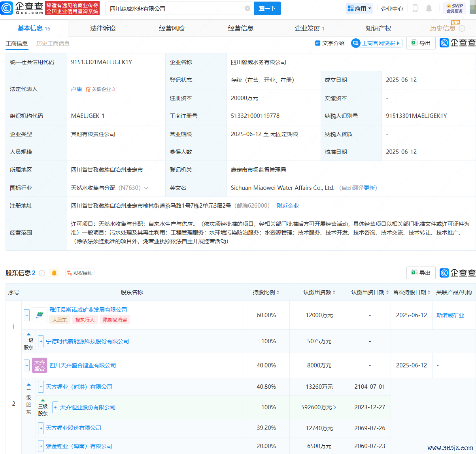
Task: Open the 股权结构 equity structure view
Action: point(80,273)
